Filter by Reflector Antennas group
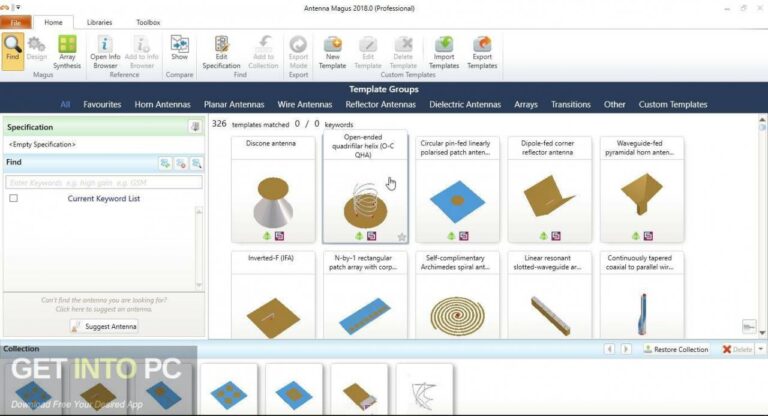The height and width of the screenshot is (416, 768). 381,104
